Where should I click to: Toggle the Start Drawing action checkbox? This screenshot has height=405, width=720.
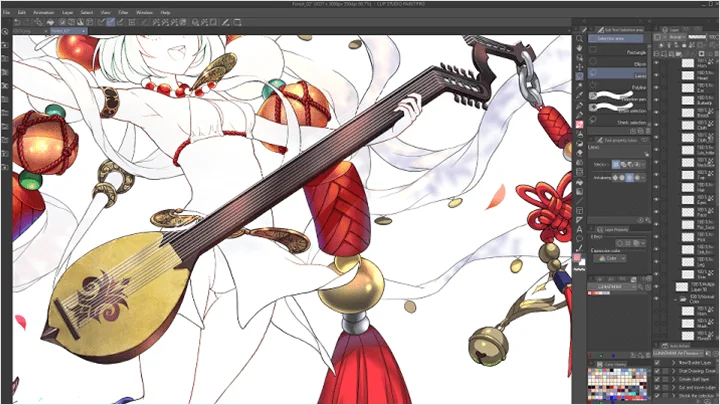point(657,371)
